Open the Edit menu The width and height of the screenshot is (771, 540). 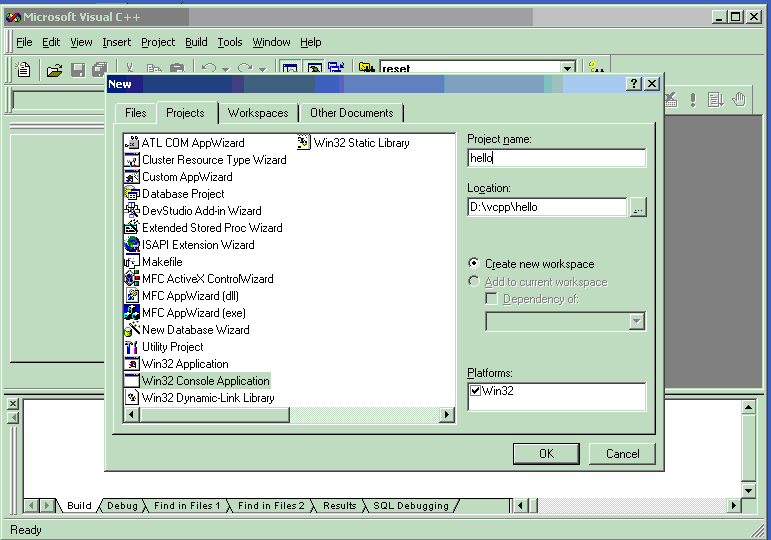point(51,42)
